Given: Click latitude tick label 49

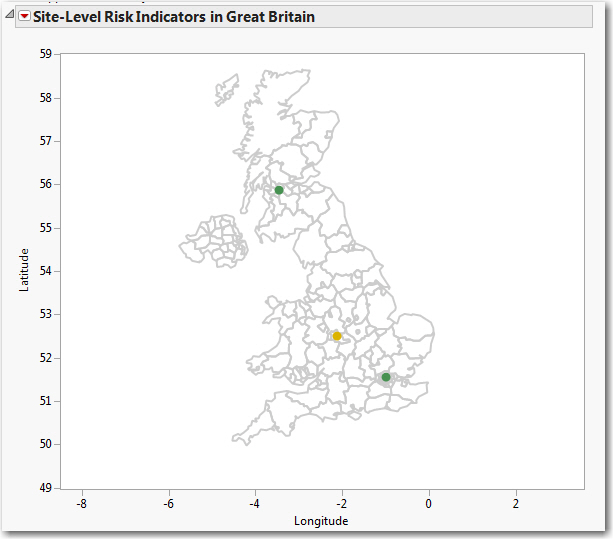Looking at the screenshot, I should pyautogui.click(x=46, y=488).
